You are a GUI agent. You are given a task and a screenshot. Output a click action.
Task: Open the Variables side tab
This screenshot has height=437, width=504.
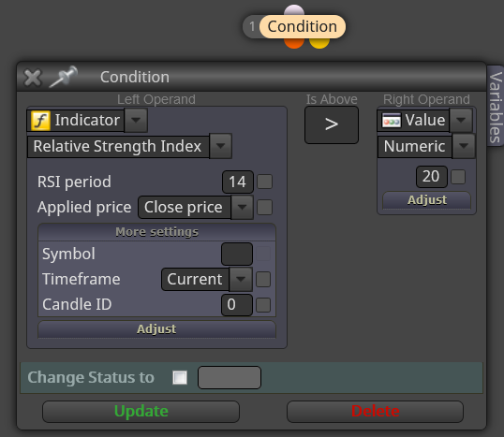(495, 106)
